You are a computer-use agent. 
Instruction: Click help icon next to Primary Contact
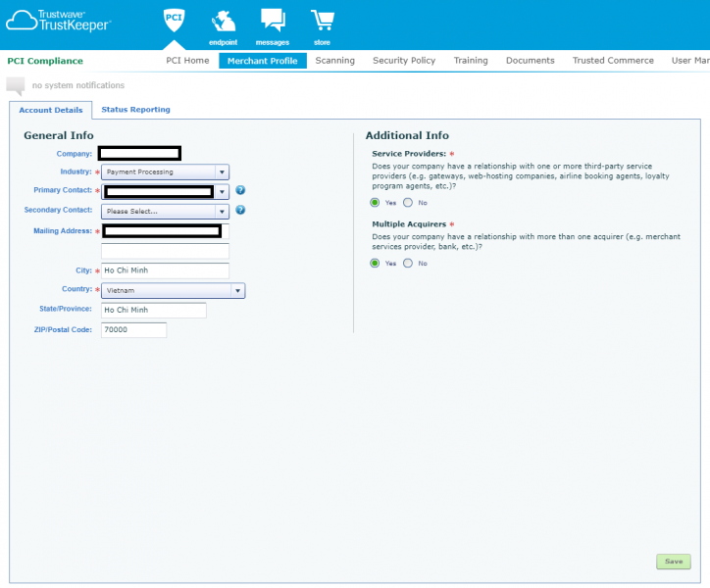[x=240, y=191]
